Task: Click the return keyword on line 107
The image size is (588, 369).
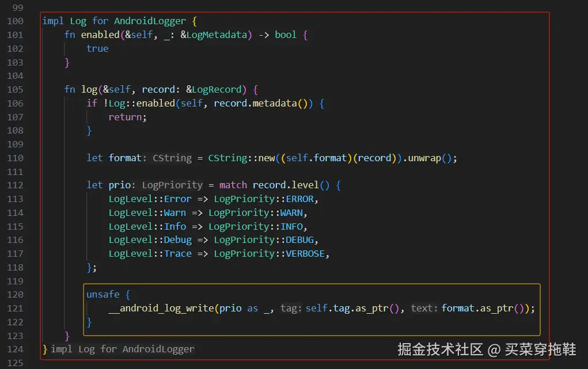Action: [x=125, y=117]
